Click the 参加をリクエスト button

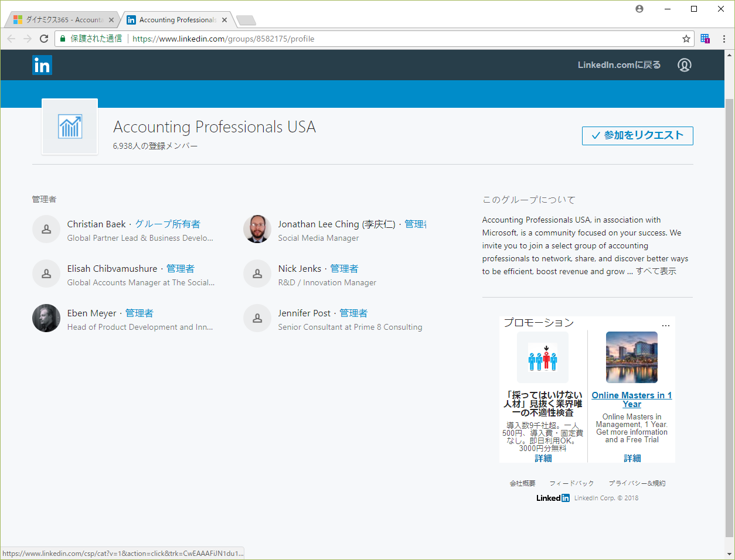[638, 135]
